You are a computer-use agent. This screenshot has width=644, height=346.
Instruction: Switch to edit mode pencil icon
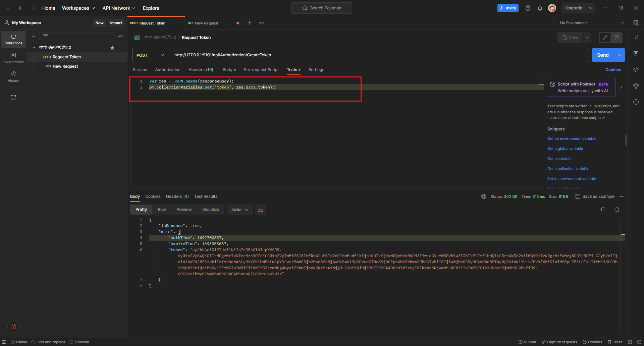coord(605,38)
